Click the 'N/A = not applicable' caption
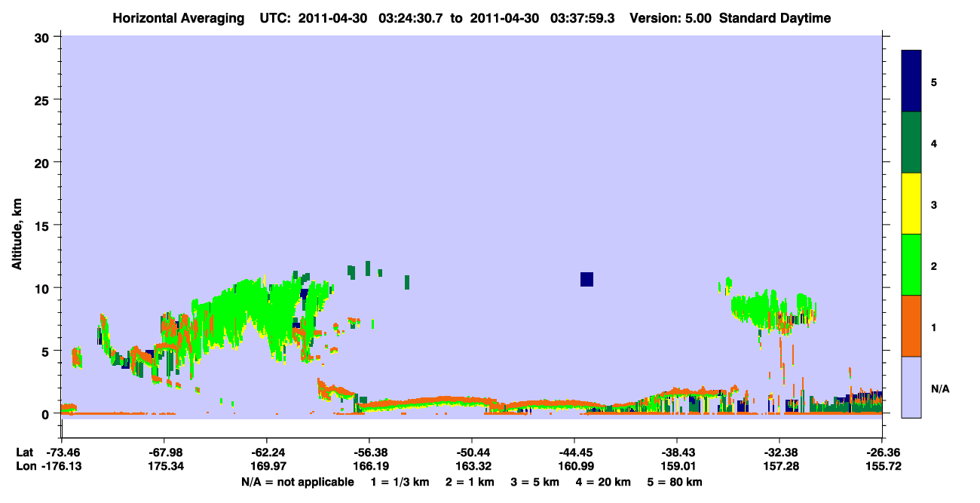980x503 pixels. point(298,482)
